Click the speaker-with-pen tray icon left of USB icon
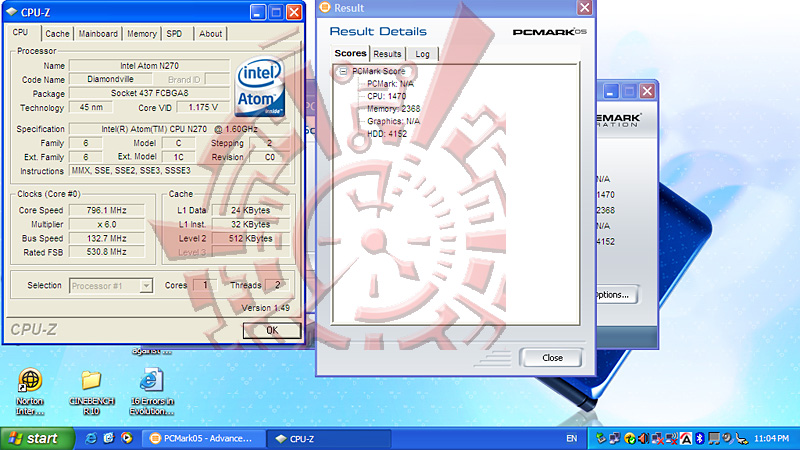The image size is (800, 450). pyautogui.click(x=728, y=438)
